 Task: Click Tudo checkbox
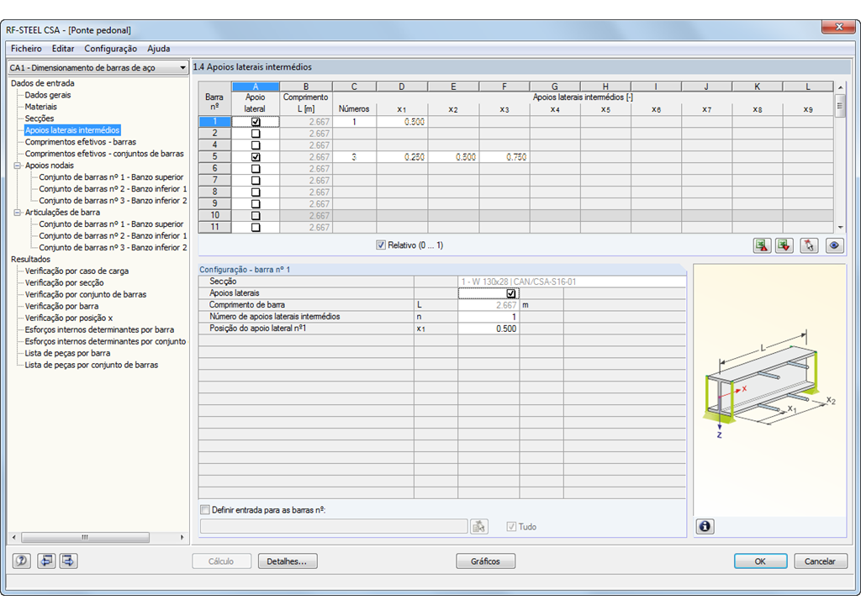click(x=511, y=527)
